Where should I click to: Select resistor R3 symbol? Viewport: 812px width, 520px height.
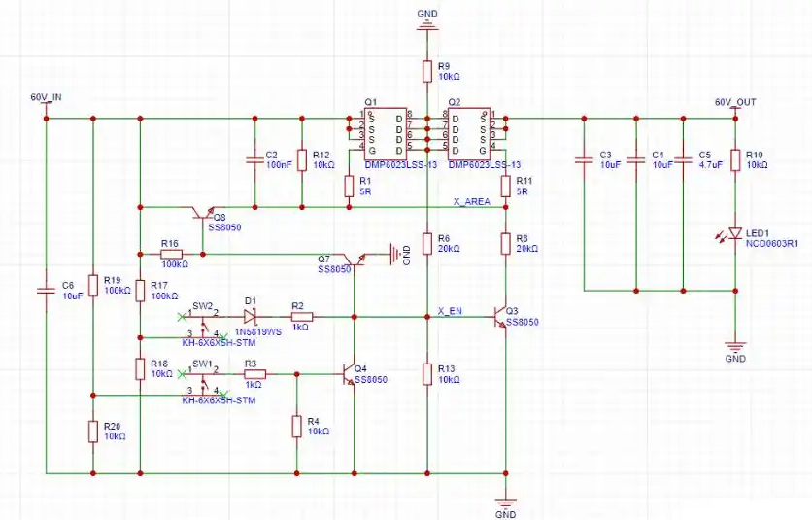coord(254,374)
